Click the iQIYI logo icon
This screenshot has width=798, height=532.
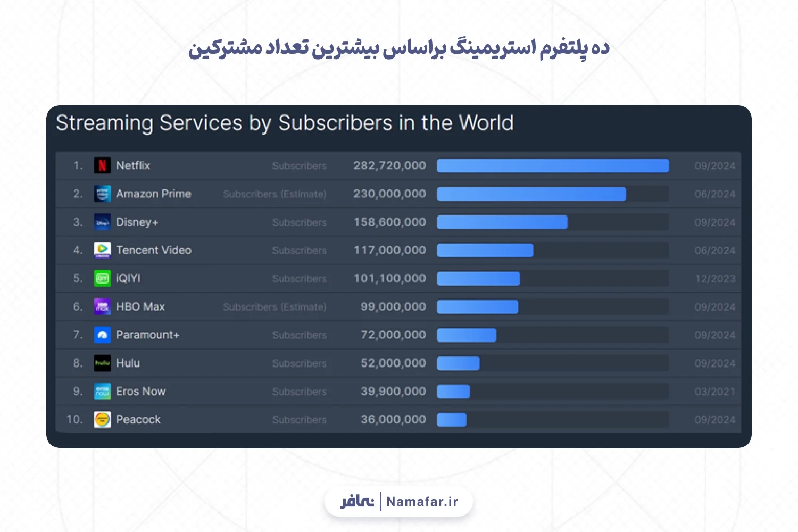click(x=102, y=278)
